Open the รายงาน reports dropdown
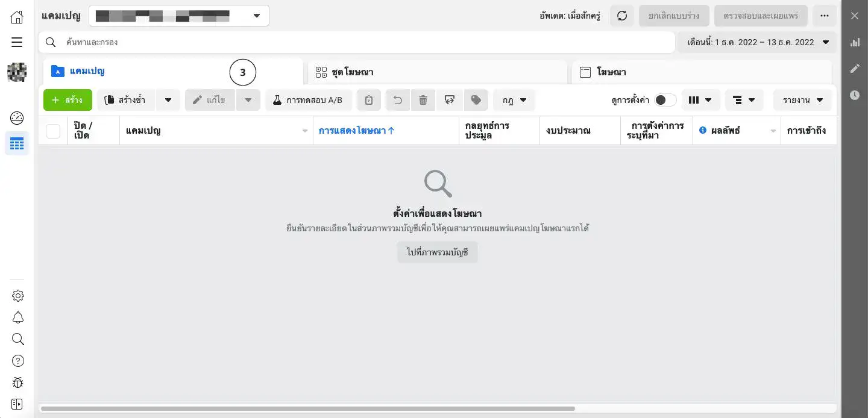Viewport: 868px width, 418px height. tap(802, 100)
